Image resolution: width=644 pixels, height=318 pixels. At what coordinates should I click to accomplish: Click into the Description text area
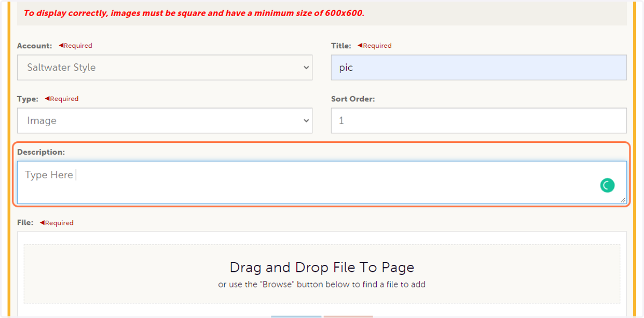[322, 183]
